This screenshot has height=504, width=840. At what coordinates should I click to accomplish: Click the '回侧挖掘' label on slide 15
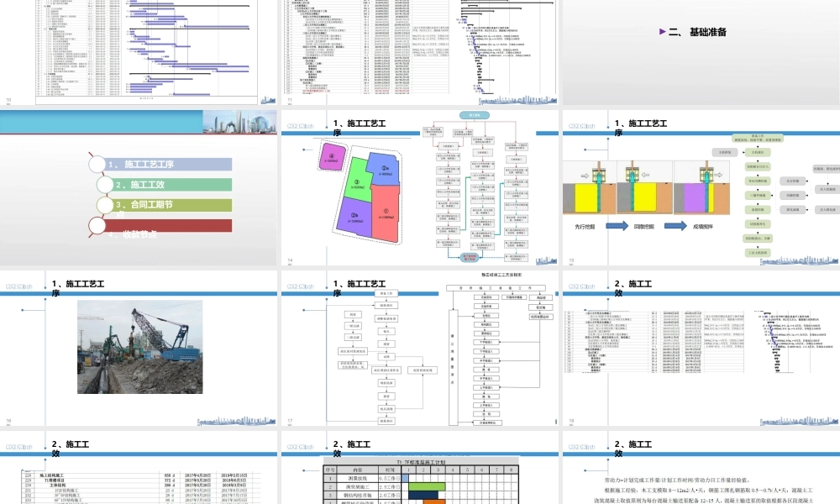point(644,227)
